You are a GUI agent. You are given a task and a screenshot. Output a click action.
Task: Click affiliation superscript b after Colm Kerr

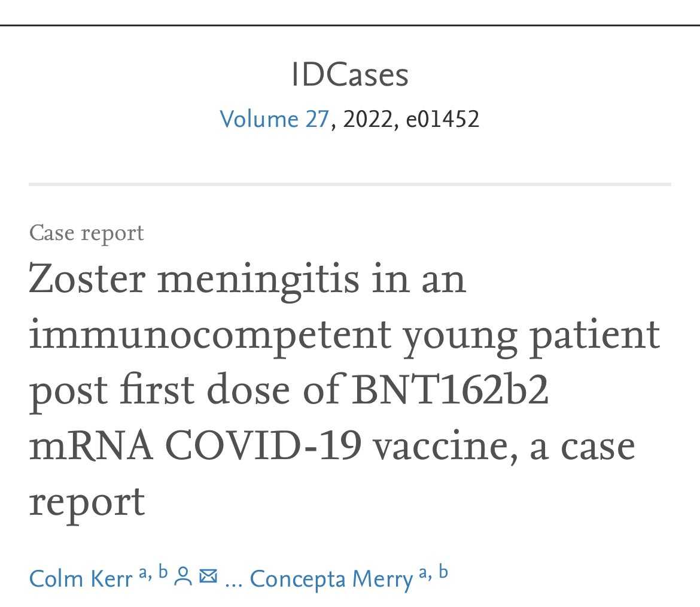(163, 571)
